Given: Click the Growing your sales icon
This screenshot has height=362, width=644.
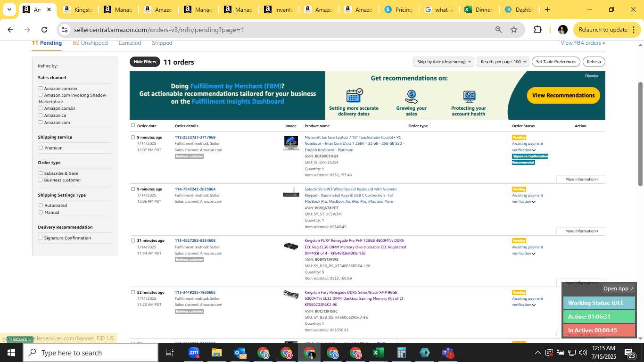Looking at the screenshot, I should click(x=412, y=97).
